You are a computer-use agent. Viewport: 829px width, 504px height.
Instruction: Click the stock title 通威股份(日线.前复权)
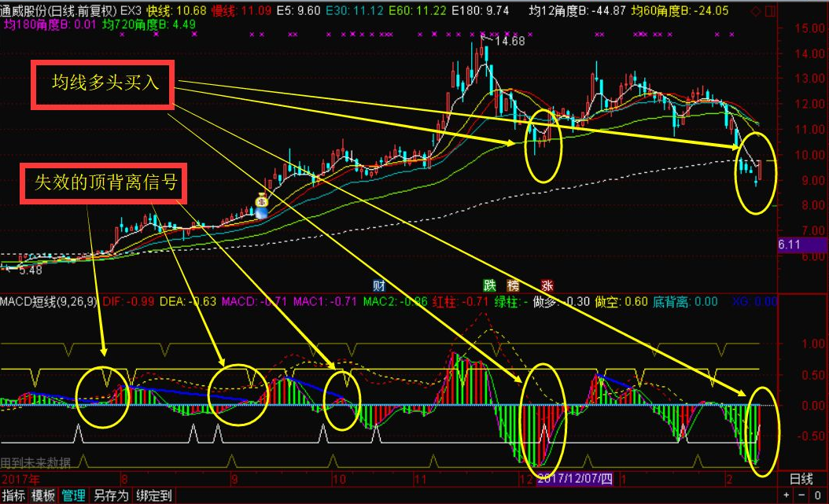click(59, 10)
